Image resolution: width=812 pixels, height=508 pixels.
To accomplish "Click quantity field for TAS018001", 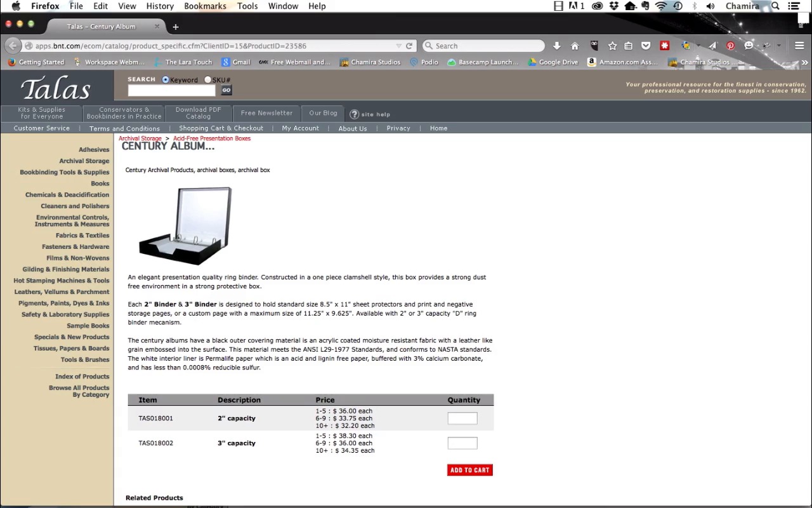I will tap(462, 418).
